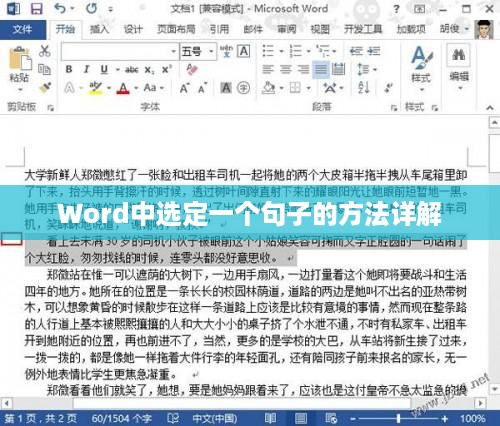
Task: Click the 中文(中国) language indicator
Action: tap(215, 418)
